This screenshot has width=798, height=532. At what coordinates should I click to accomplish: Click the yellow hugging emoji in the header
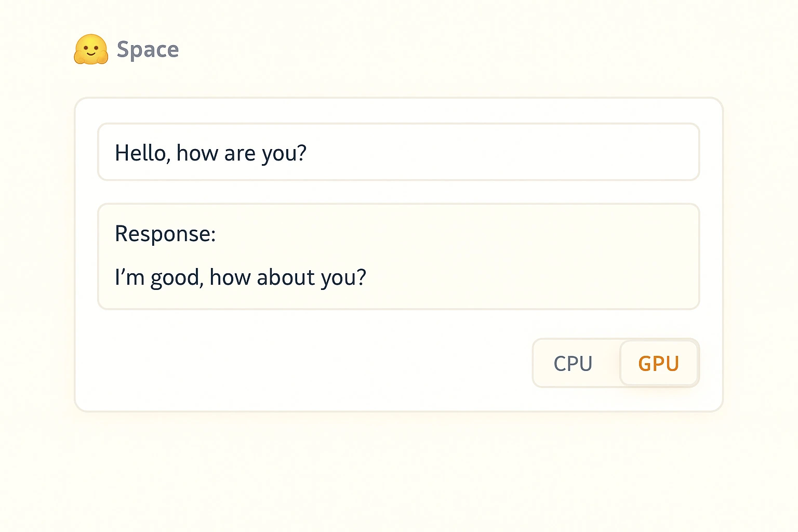[91, 49]
